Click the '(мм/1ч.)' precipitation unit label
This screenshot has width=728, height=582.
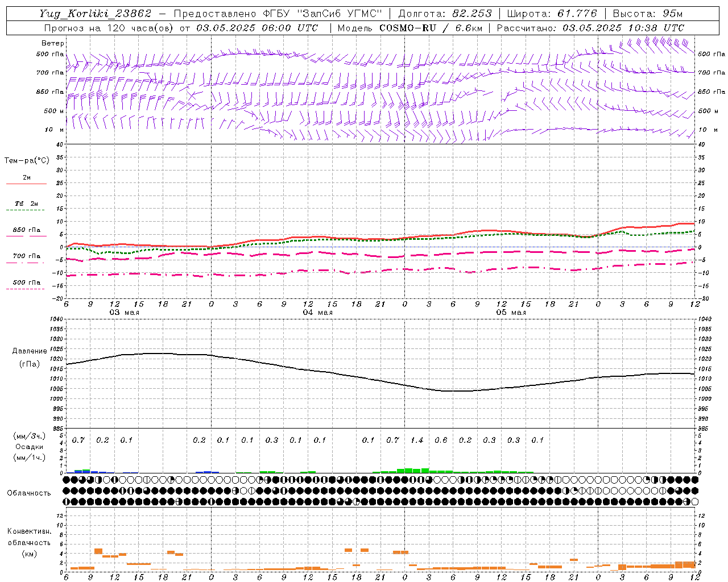(x=29, y=458)
